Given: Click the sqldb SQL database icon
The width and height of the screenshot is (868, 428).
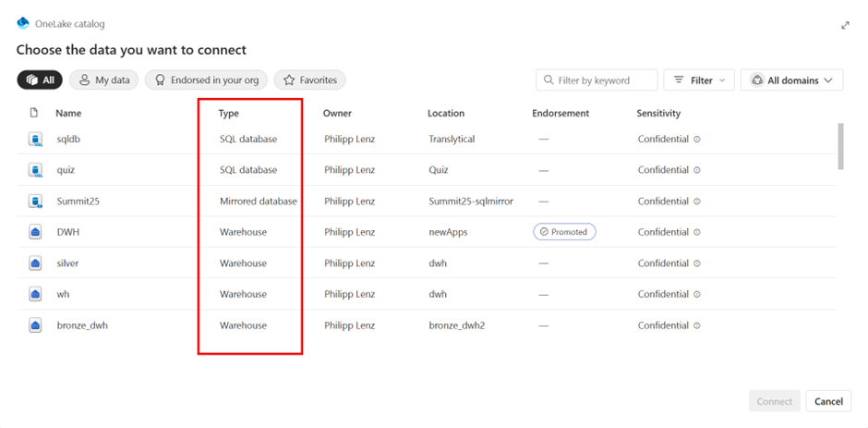Looking at the screenshot, I should [x=35, y=140].
